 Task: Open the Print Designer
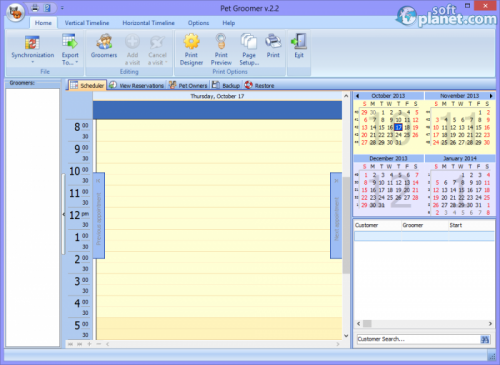pyautogui.click(x=191, y=49)
